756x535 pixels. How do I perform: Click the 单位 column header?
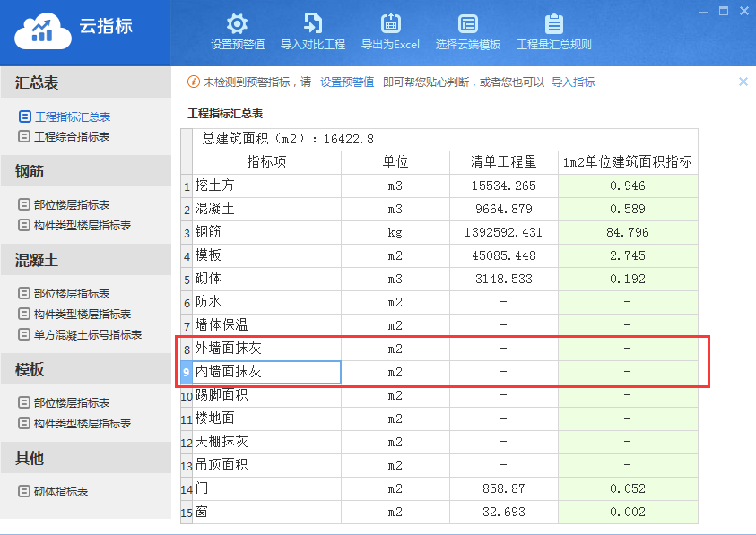tap(395, 162)
